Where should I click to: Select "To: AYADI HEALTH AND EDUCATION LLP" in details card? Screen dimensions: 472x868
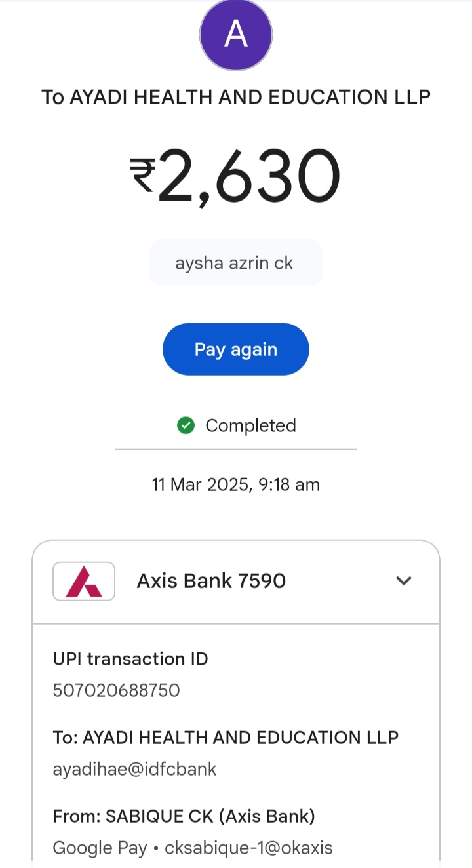226,738
